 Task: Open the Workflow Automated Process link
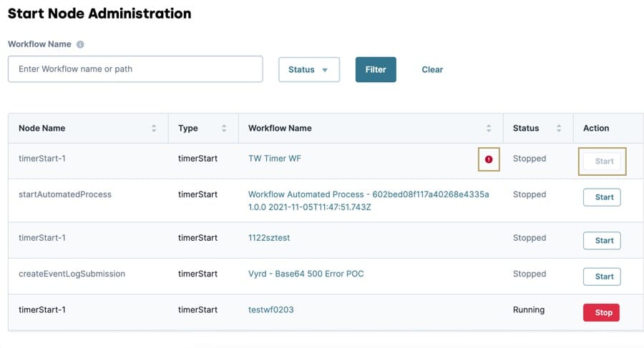[369, 201]
